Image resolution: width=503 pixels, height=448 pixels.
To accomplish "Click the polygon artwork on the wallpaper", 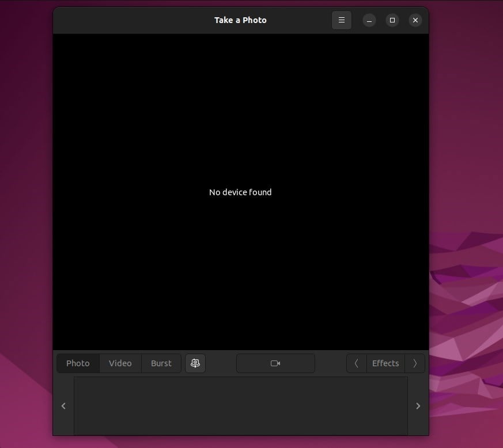I will coord(465,321).
